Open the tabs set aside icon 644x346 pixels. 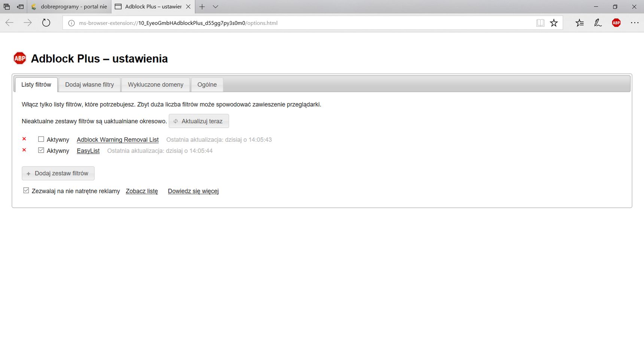7,7
